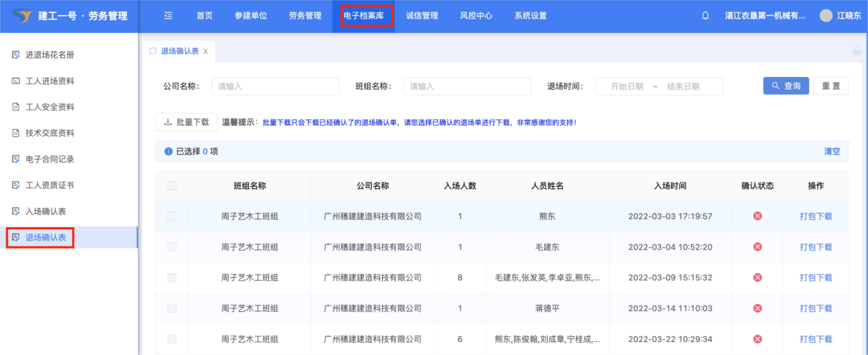Close the 退场确认表 tab
Viewport: 868px width, 355px height.
205,51
